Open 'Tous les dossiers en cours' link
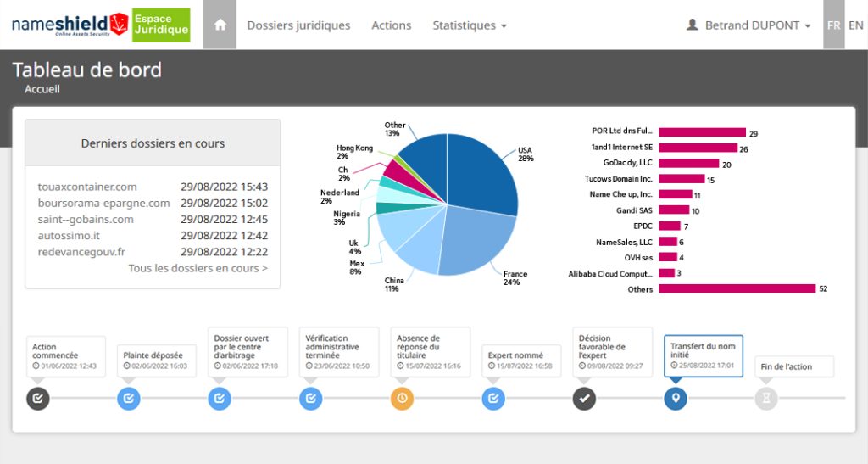The width and height of the screenshot is (868, 464). coord(198,268)
